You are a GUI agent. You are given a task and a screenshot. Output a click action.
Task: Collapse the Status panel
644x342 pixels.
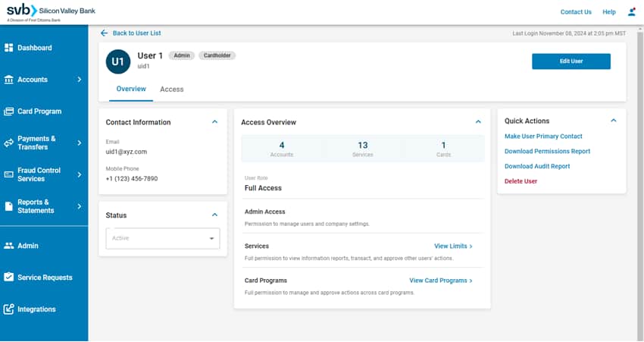[215, 215]
